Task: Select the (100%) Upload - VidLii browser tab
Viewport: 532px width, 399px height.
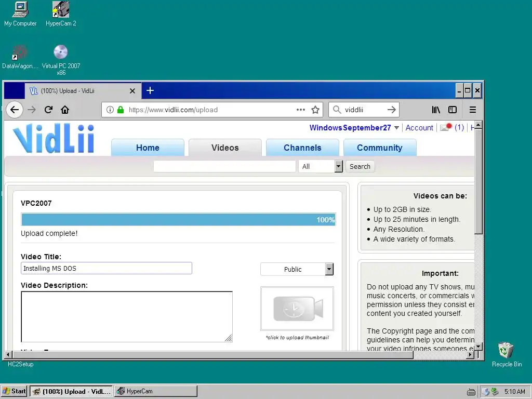Action: pos(83,90)
